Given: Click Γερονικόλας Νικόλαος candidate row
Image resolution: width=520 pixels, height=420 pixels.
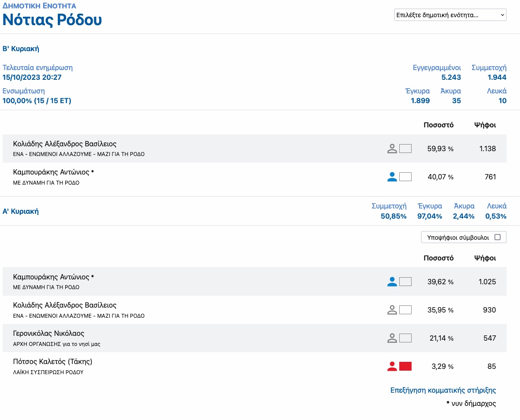Looking at the screenshot, I should (x=255, y=338).
